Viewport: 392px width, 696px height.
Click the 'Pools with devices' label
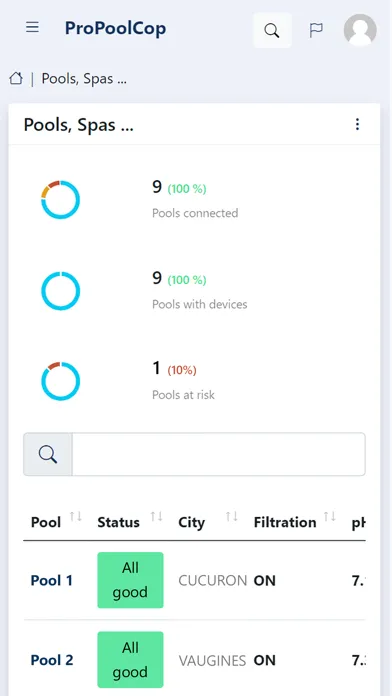point(200,304)
